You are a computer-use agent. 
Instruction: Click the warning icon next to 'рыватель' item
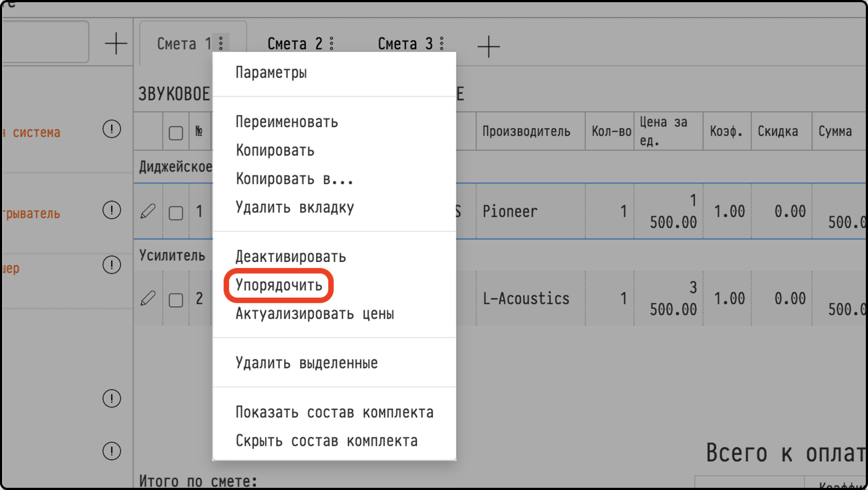(112, 210)
